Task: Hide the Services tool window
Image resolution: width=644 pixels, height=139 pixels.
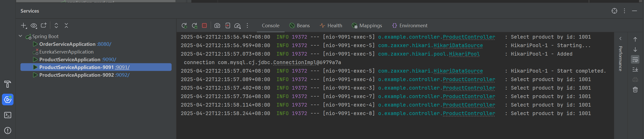Action: tap(634, 11)
